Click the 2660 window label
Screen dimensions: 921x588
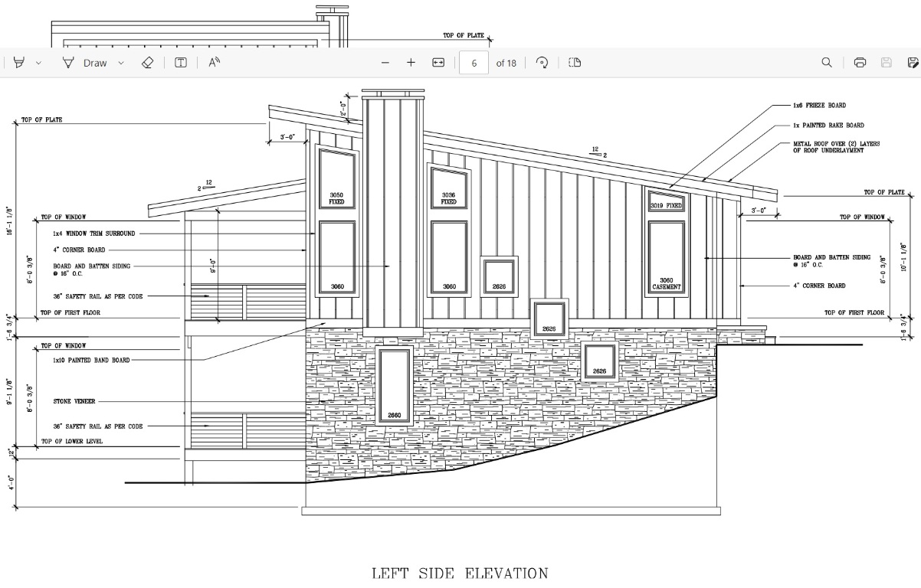tap(394, 415)
